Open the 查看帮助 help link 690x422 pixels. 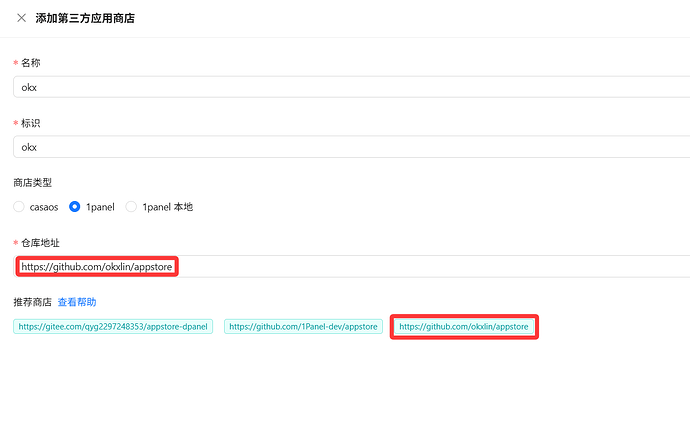[x=77, y=302]
